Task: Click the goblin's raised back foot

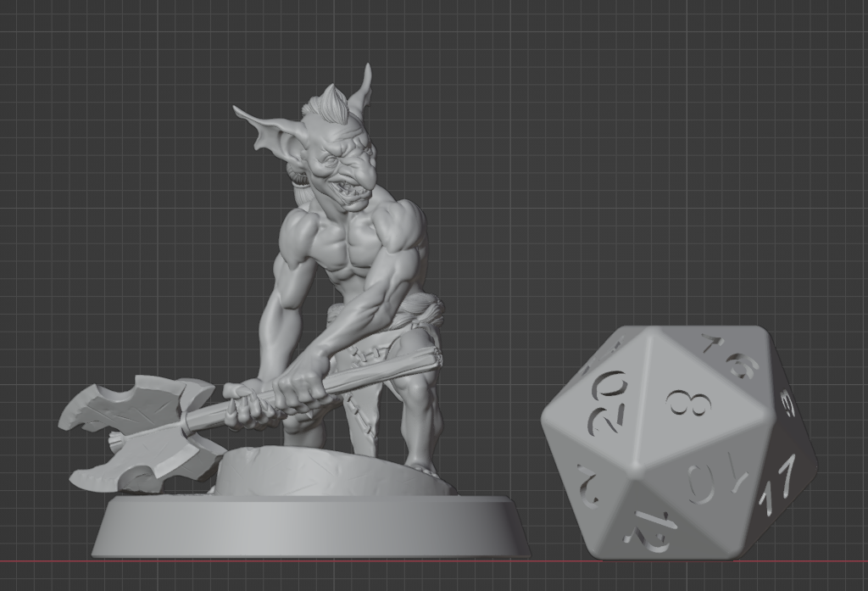Action: tap(422, 465)
